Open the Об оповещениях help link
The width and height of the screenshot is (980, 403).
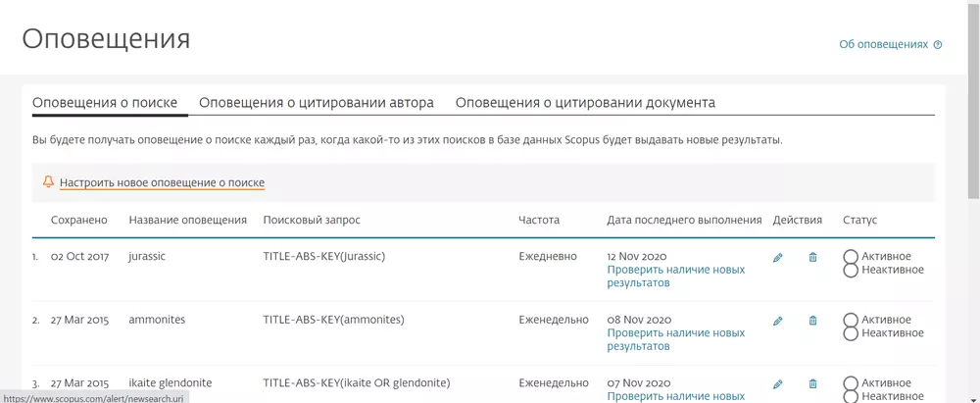tap(884, 44)
